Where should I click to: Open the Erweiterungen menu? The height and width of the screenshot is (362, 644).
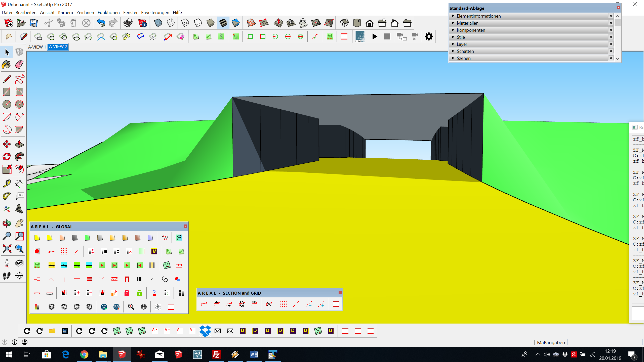pyautogui.click(x=155, y=12)
